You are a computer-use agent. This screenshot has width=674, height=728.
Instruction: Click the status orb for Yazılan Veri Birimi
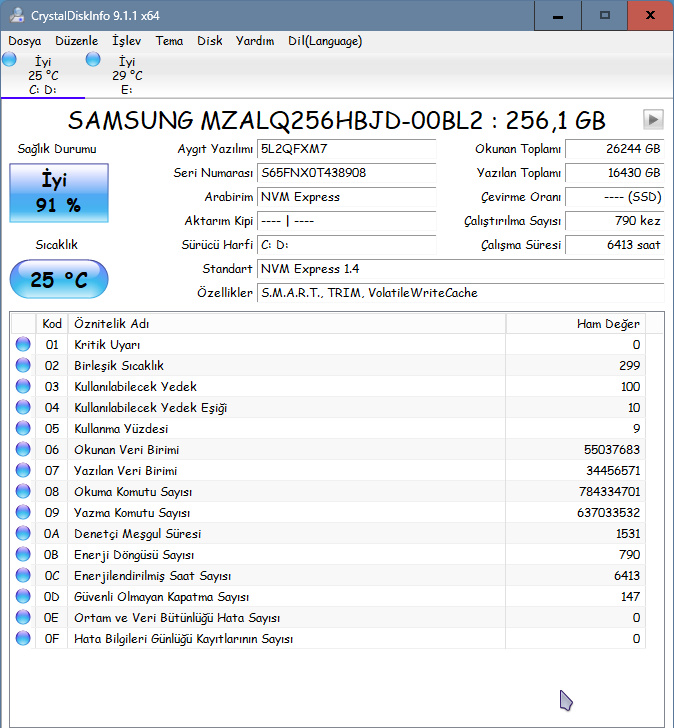point(23,470)
